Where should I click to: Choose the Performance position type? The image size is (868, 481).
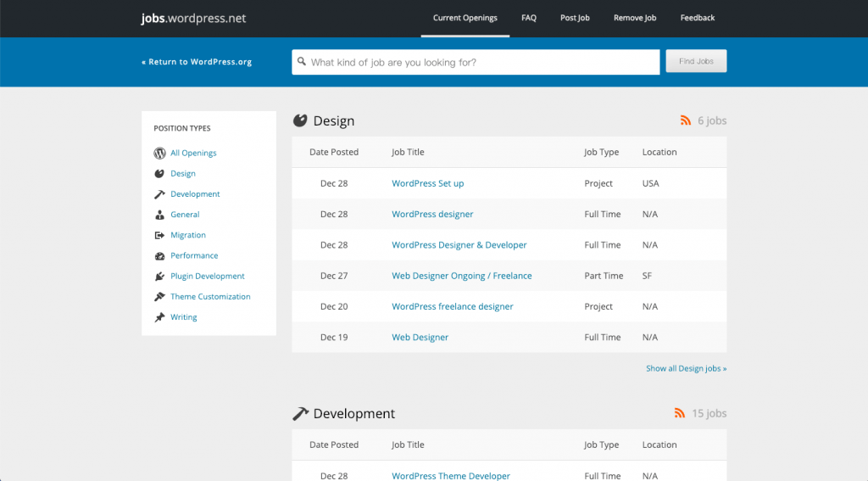click(194, 255)
